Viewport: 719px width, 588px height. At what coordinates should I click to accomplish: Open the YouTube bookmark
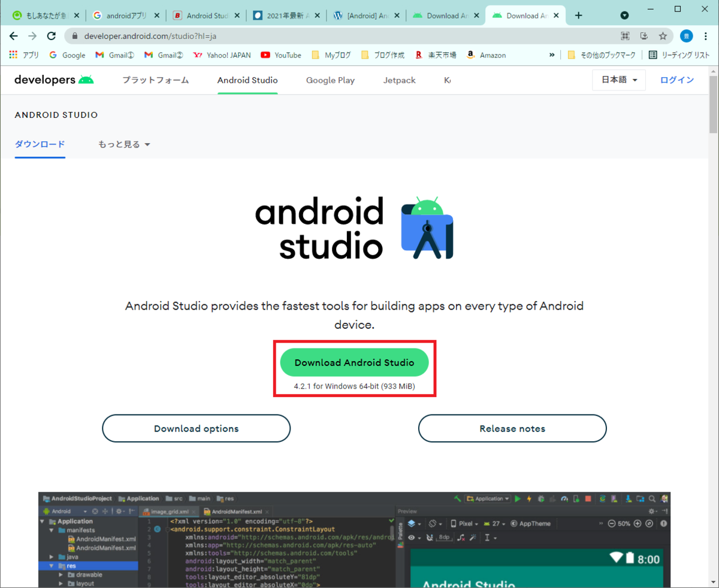(281, 55)
